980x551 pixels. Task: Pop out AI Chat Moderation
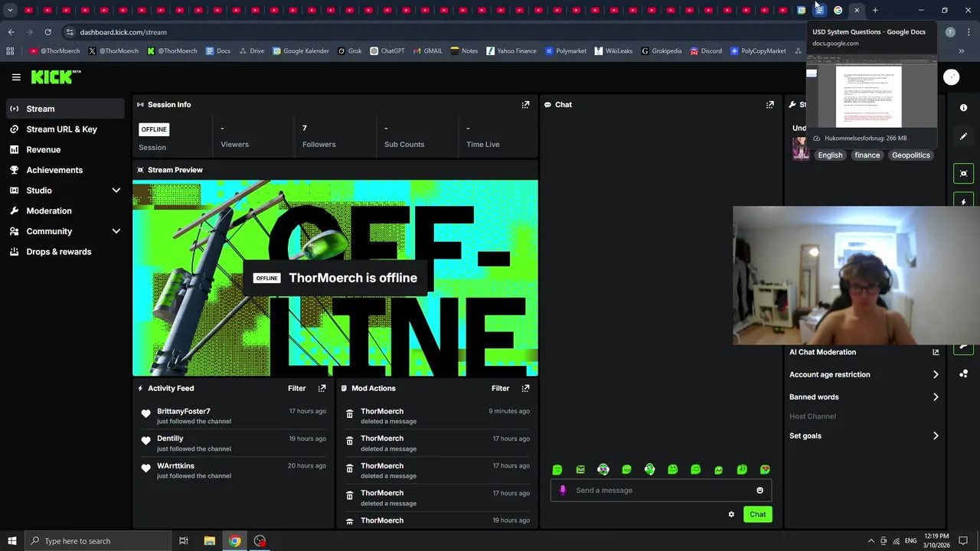tap(936, 352)
